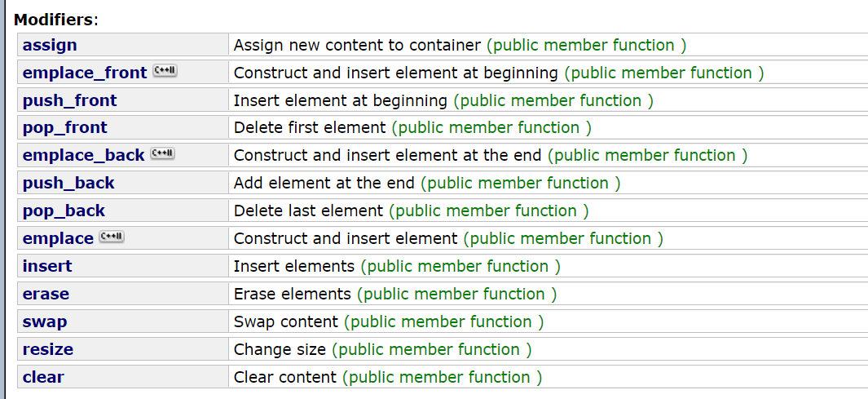Click the pop_back function link
The image size is (868, 399).
click(x=64, y=211)
